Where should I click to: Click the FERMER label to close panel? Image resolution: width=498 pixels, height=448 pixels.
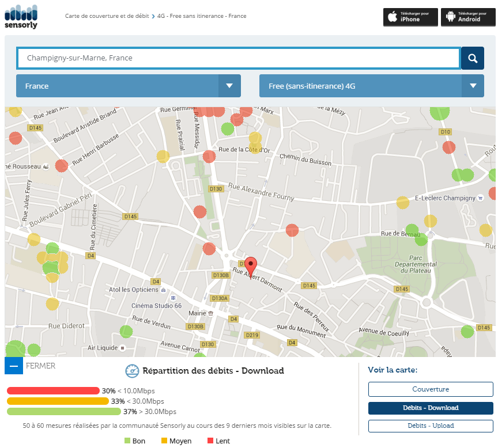click(x=41, y=366)
